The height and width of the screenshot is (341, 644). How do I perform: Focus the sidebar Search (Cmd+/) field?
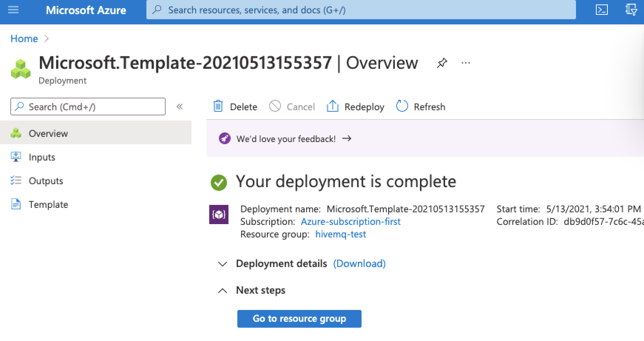[x=88, y=107]
